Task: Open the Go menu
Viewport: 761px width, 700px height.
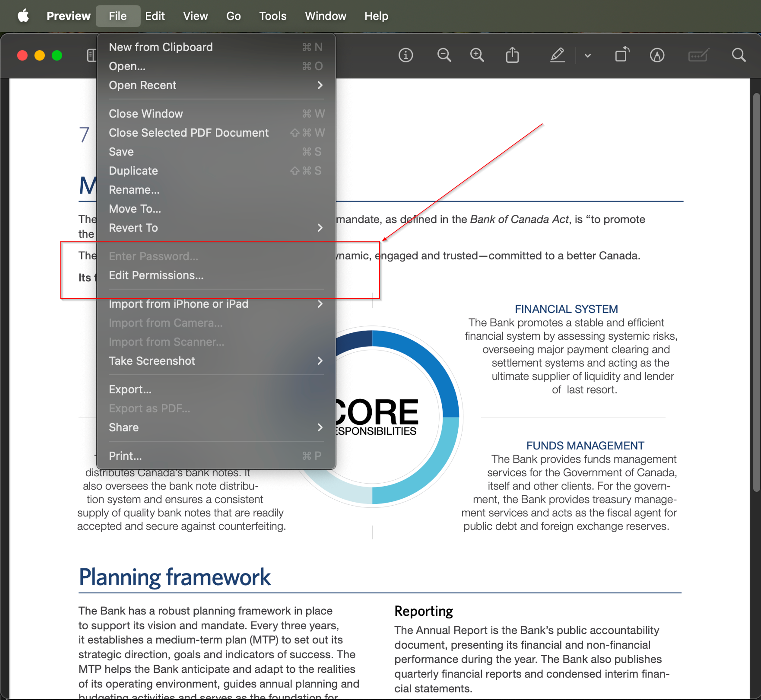Action: click(x=233, y=16)
